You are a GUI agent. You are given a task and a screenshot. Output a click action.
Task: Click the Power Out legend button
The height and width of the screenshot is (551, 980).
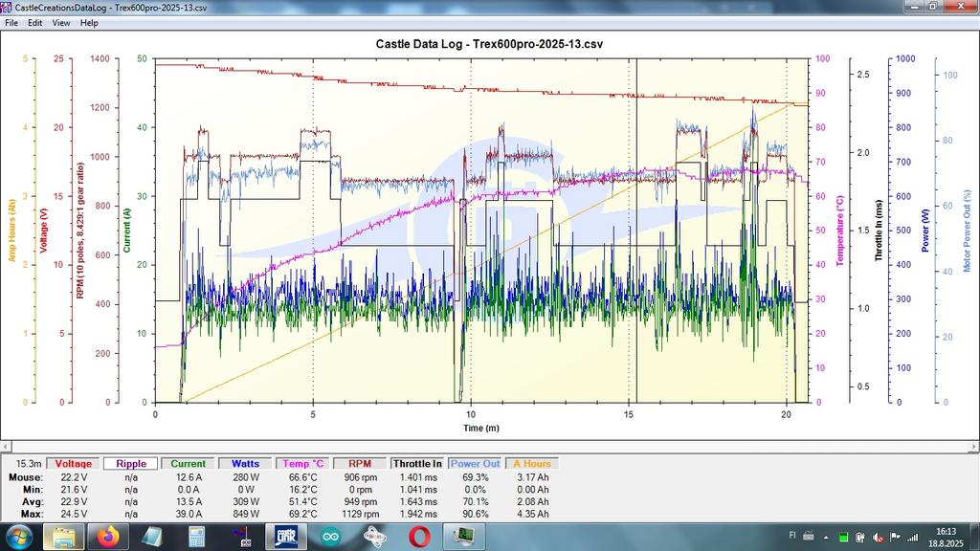475,464
